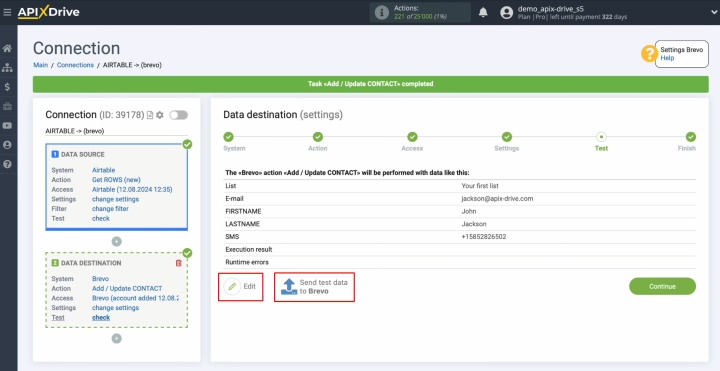Go to the Access step
The image size is (720, 371).
point(412,137)
